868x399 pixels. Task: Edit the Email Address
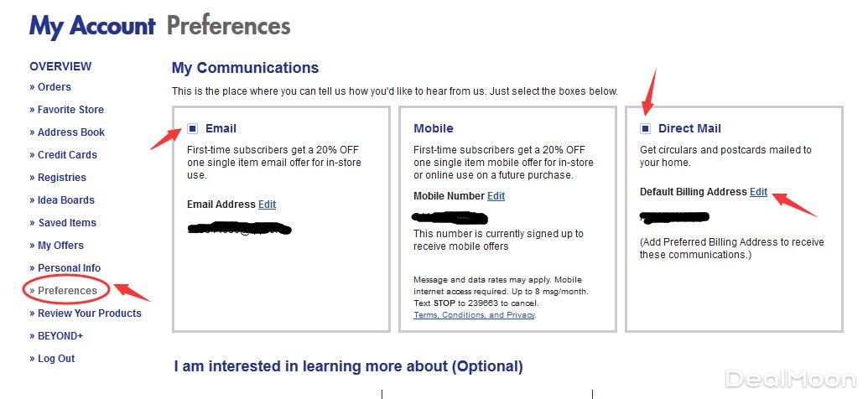pyautogui.click(x=267, y=205)
